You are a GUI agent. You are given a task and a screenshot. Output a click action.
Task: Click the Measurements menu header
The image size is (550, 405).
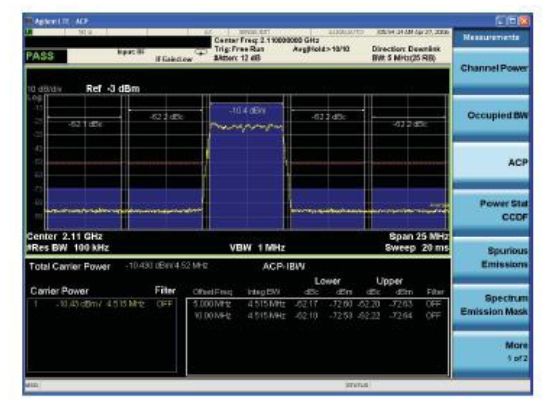coord(491,38)
